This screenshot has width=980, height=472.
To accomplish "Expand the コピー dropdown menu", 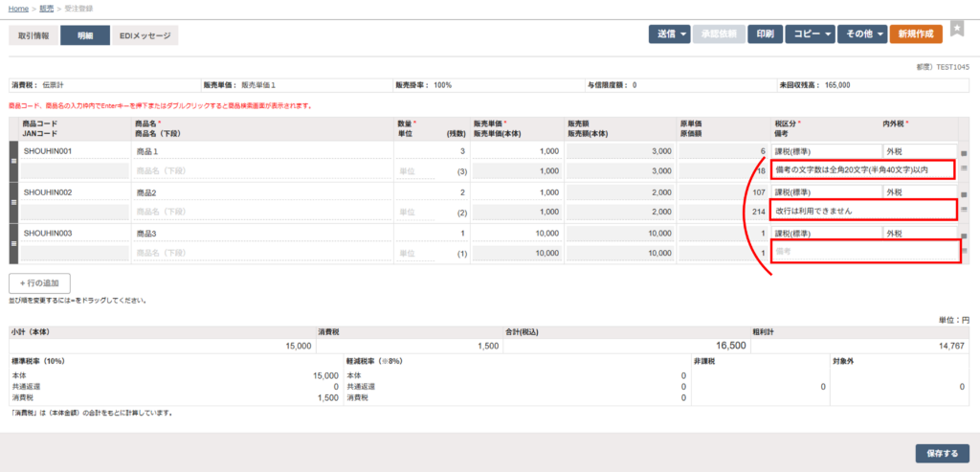I will click(x=811, y=34).
